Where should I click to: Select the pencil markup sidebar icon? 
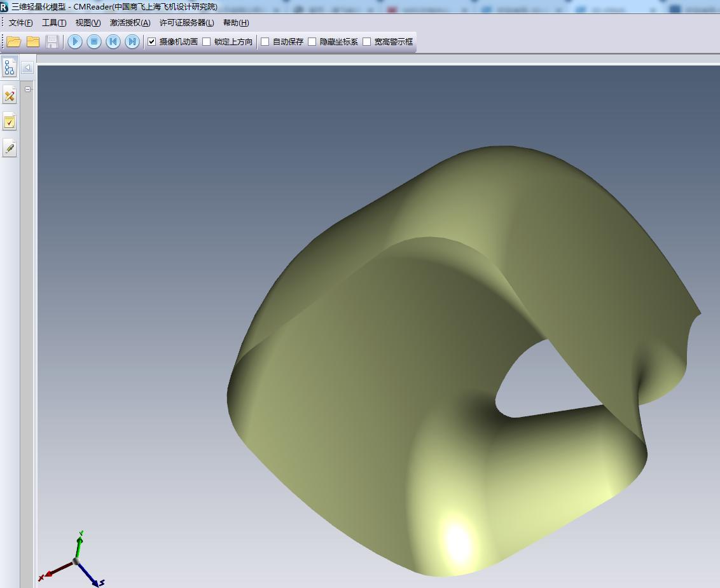(10, 149)
